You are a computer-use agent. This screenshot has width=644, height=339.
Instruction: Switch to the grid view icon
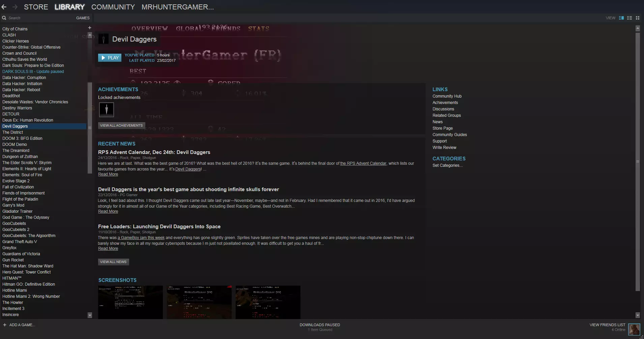(x=638, y=18)
